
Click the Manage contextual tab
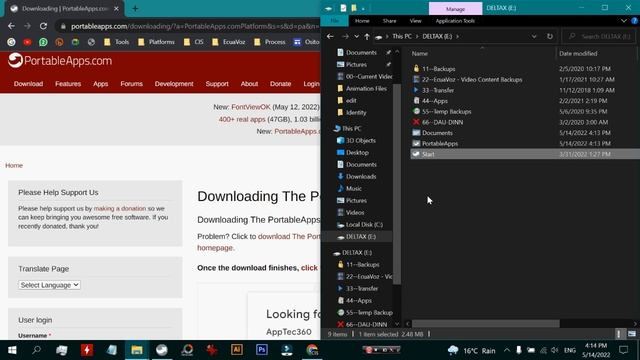(x=456, y=9)
